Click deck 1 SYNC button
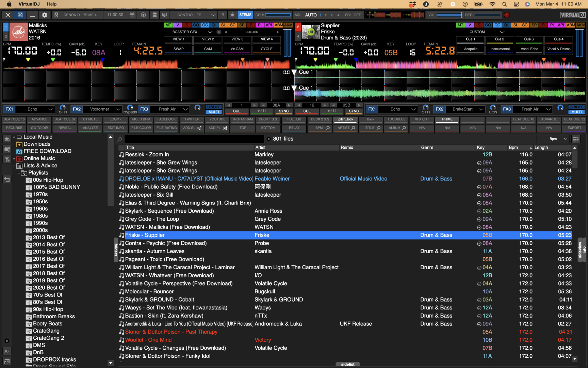Viewport: 588px width, 368px height. coord(283,111)
